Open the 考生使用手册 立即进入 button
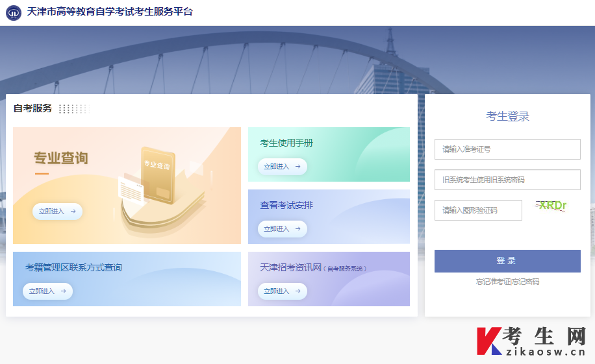 click(283, 167)
